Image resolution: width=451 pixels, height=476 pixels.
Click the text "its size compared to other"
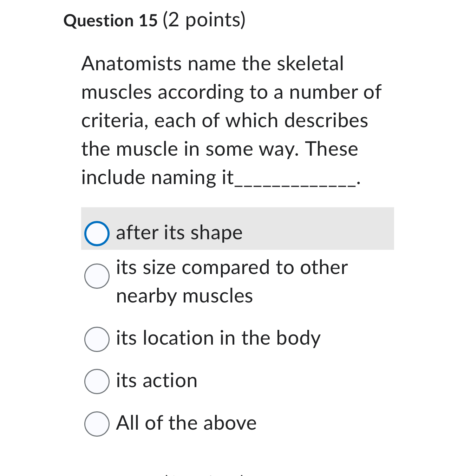coord(232,268)
